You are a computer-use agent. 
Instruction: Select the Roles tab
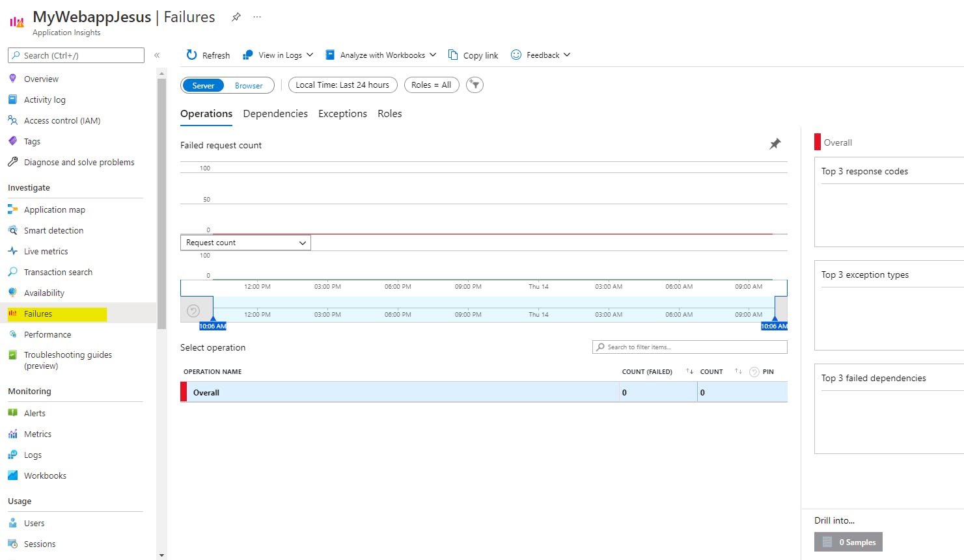(x=390, y=114)
